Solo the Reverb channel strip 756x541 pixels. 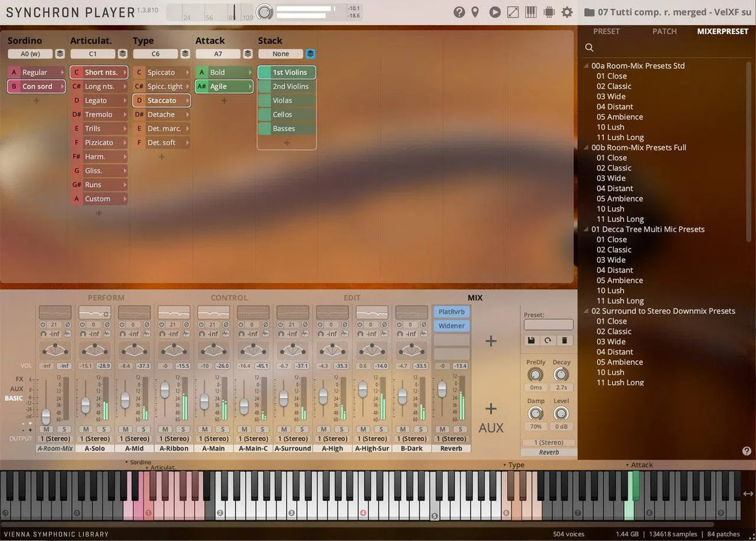click(461, 428)
